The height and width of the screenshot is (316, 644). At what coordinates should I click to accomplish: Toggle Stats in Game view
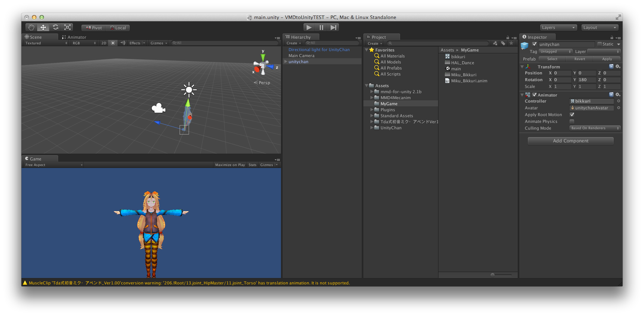[x=252, y=165]
